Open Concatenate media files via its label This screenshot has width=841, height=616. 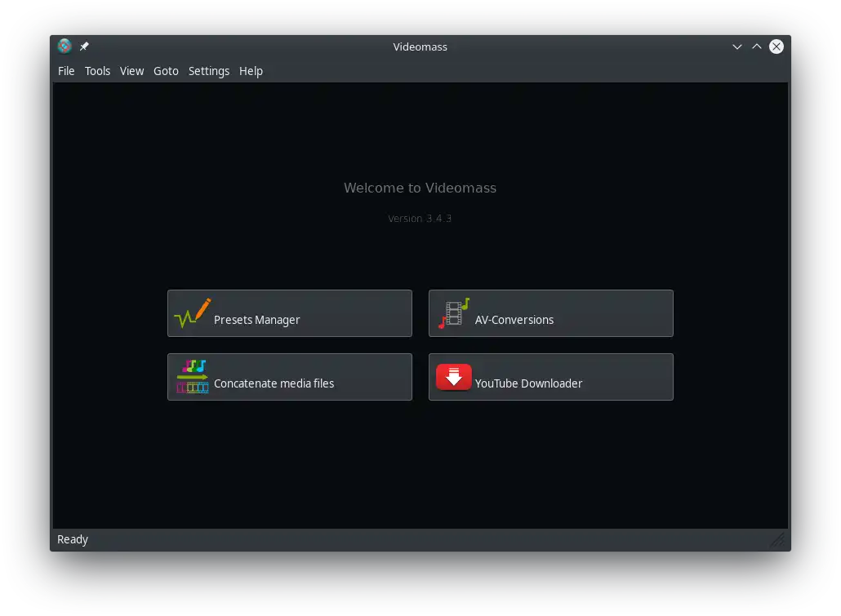point(274,383)
